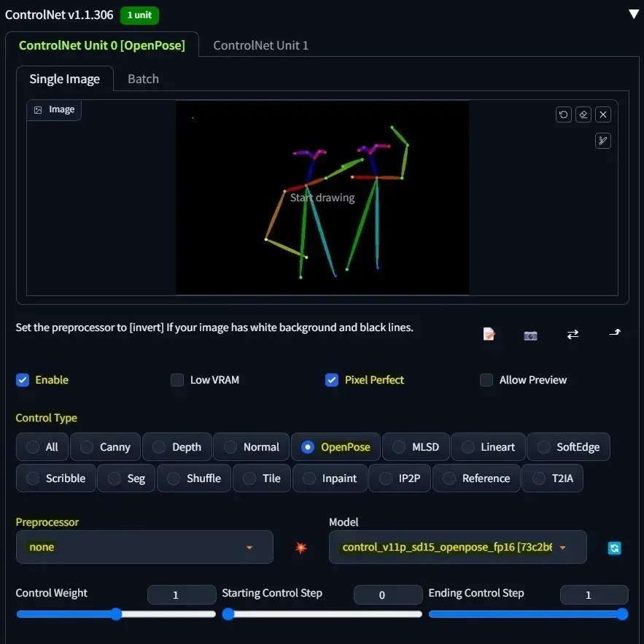Open the Preprocessor dropdown
This screenshot has height=644, width=644.
(x=144, y=547)
